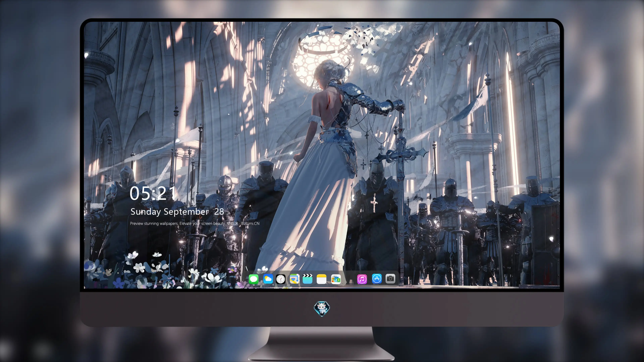The height and width of the screenshot is (362, 644).
Task: Click the Sunday September 28 date text
Action: click(x=177, y=212)
